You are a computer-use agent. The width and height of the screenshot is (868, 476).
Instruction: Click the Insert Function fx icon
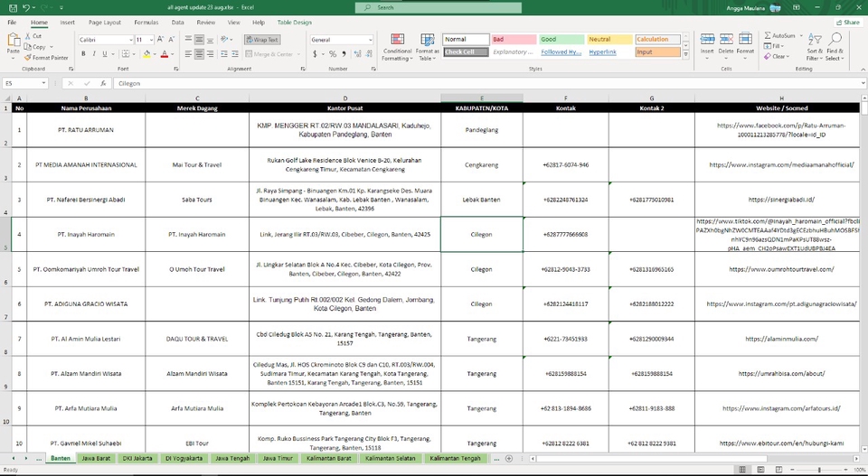pyautogui.click(x=103, y=83)
